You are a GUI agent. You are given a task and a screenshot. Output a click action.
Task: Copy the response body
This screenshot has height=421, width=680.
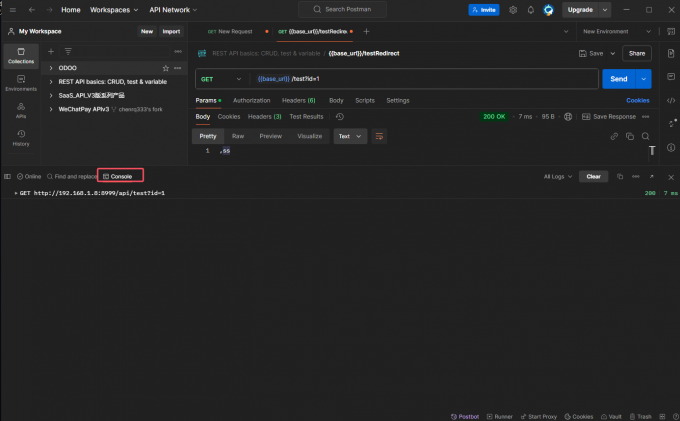[x=630, y=136]
